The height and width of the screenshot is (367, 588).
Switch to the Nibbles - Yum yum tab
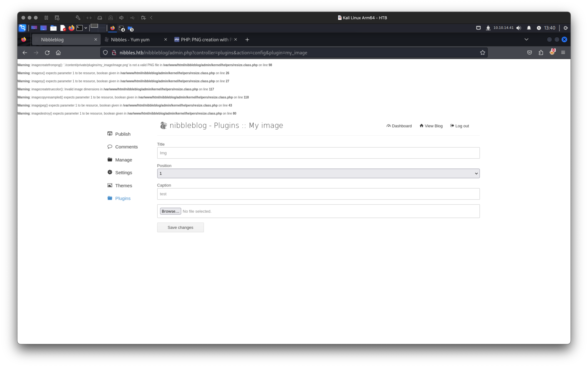point(130,40)
